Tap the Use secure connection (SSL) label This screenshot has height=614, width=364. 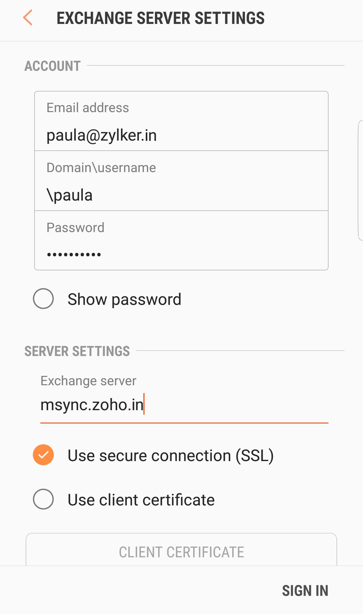[x=171, y=456]
